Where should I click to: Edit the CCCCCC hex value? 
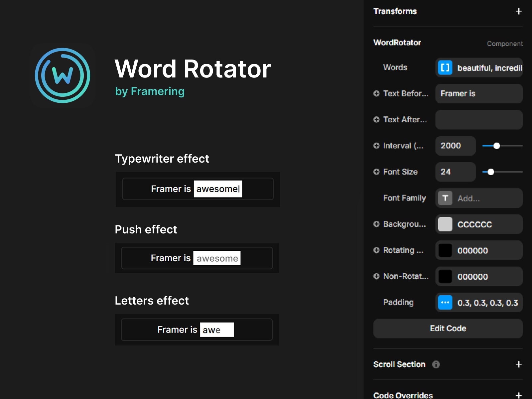pyautogui.click(x=474, y=224)
